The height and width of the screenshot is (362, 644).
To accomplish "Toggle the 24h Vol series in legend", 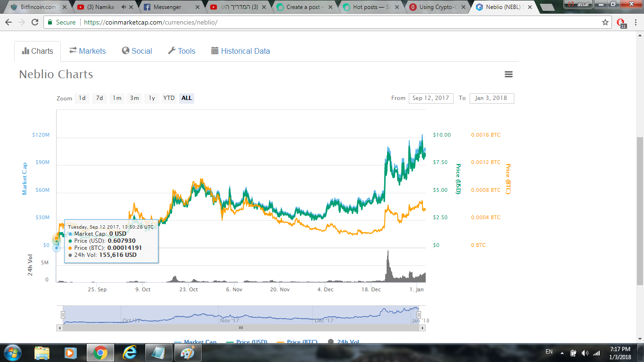I will 343,342.
